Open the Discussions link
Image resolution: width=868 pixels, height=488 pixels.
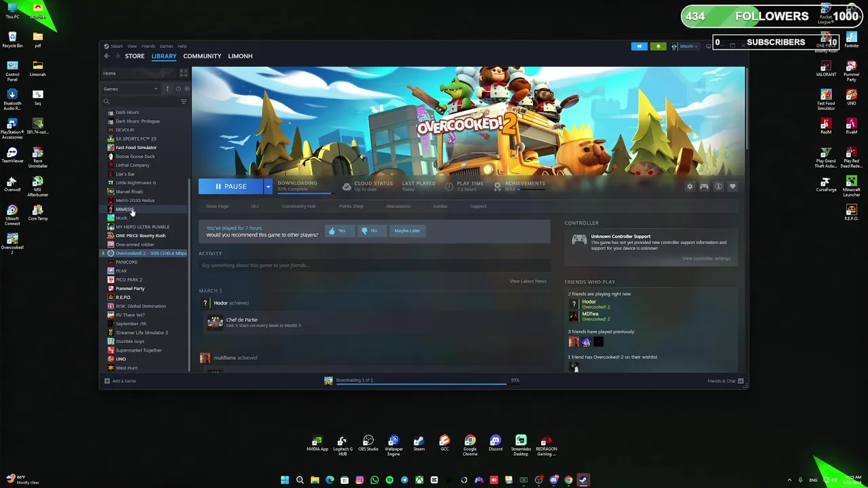(x=398, y=206)
